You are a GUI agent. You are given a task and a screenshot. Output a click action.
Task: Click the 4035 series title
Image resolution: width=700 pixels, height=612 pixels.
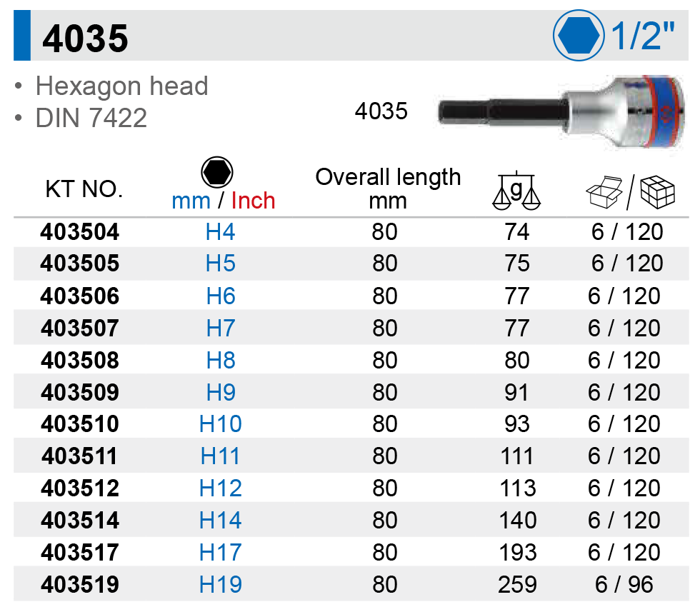86,38
